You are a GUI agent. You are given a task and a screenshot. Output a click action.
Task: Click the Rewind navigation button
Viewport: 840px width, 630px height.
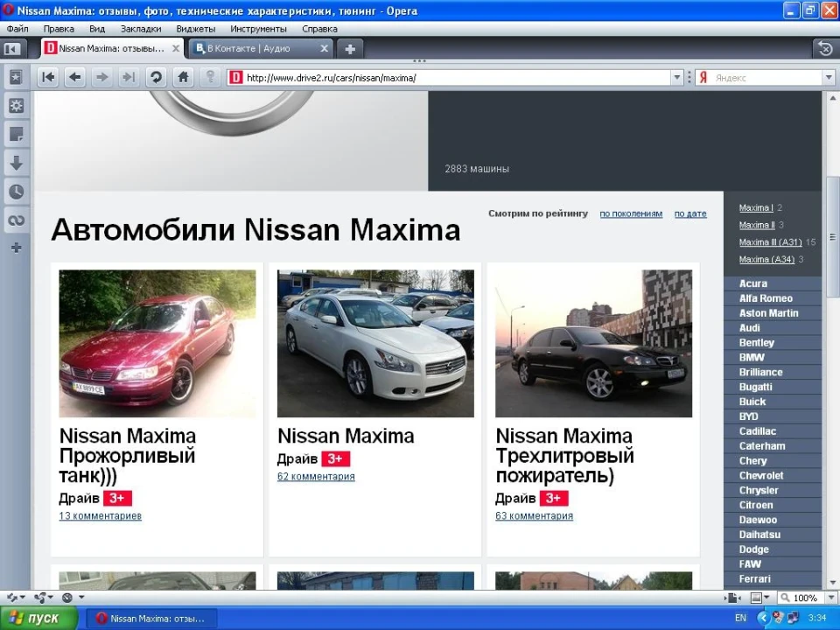(48, 78)
